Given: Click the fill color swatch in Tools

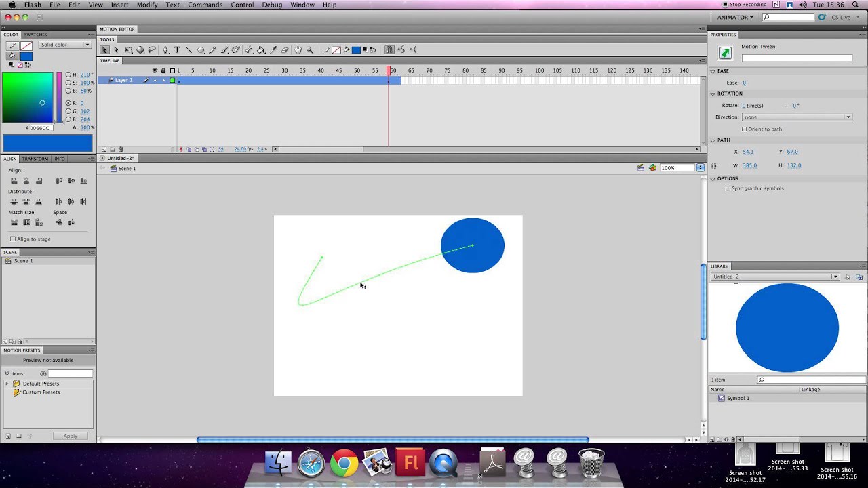Looking at the screenshot, I should [356, 49].
